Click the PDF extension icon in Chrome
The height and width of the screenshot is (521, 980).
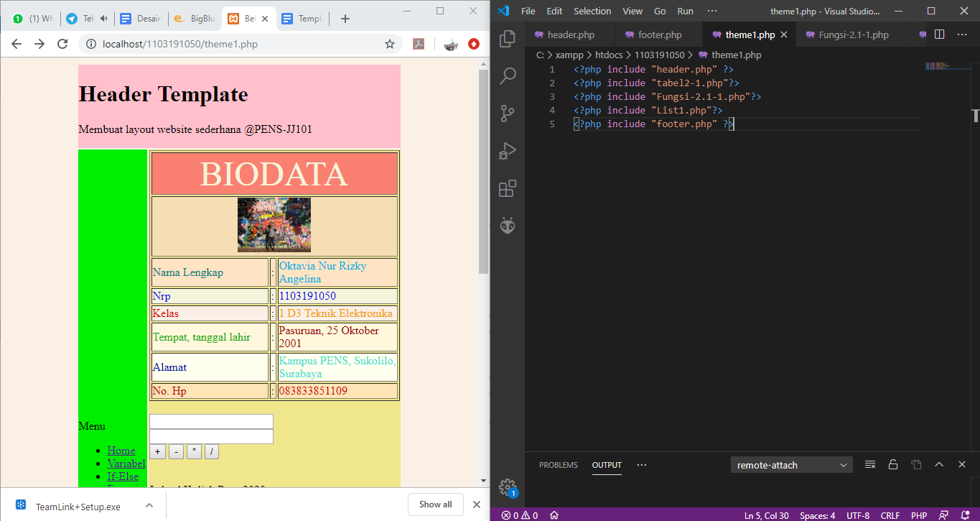click(x=418, y=44)
